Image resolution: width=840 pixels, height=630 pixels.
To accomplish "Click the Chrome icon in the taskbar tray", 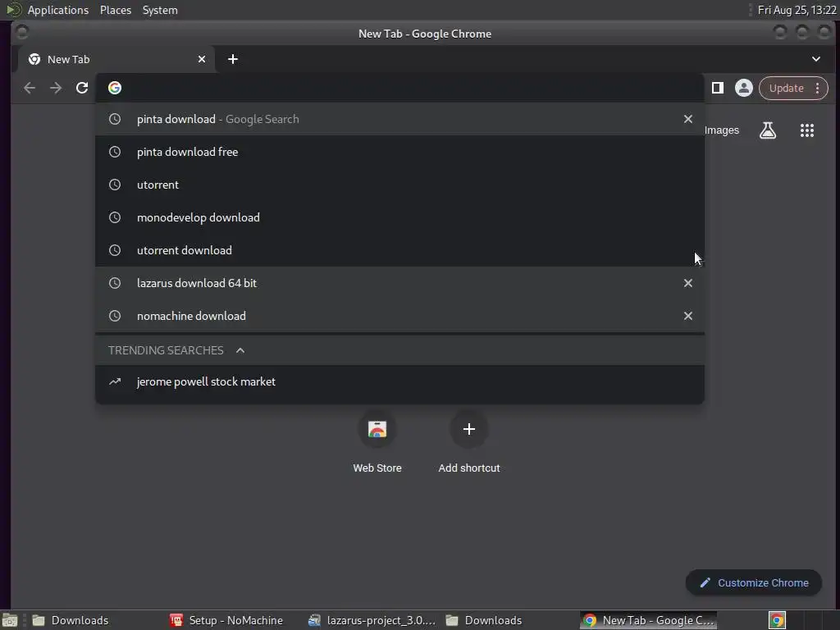I will (x=777, y=620).
